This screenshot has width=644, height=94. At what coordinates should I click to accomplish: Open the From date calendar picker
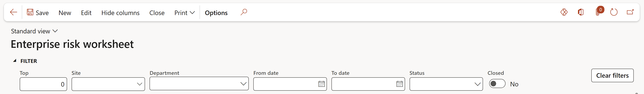click(x=322, y=84)
